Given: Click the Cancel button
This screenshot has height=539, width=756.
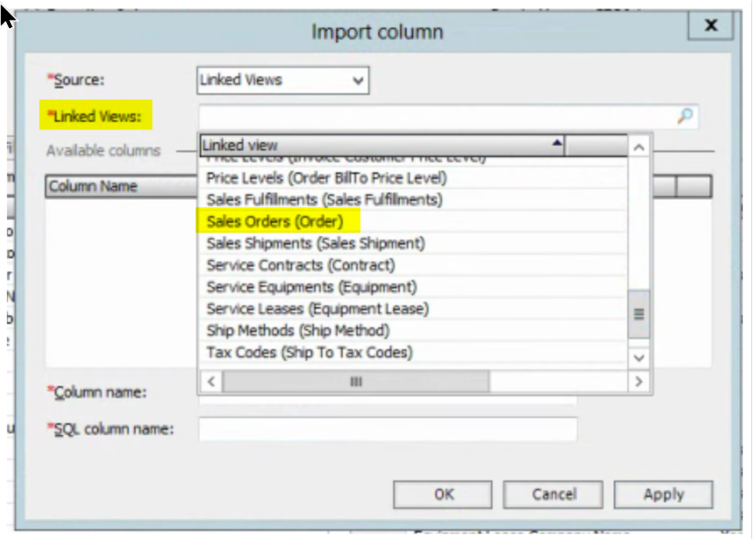Looking at the screenshot, I should (x=553, y=494).
